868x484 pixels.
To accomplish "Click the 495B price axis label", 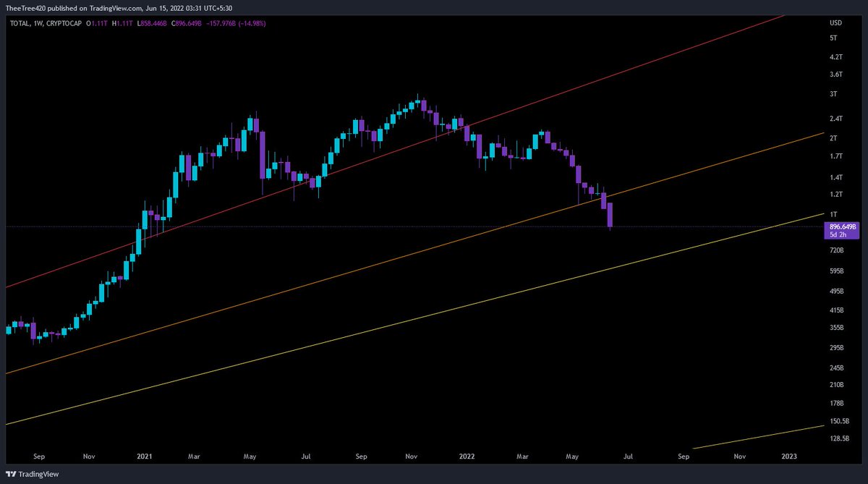I will tap(836, 292).
